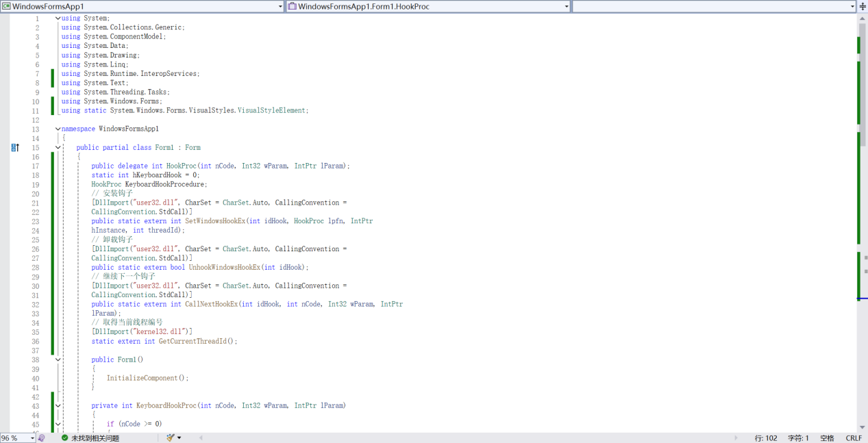Open the WindowsFormsApp1.Form1.HookProc type dropdown
The image size is (868, 443).
429,6
